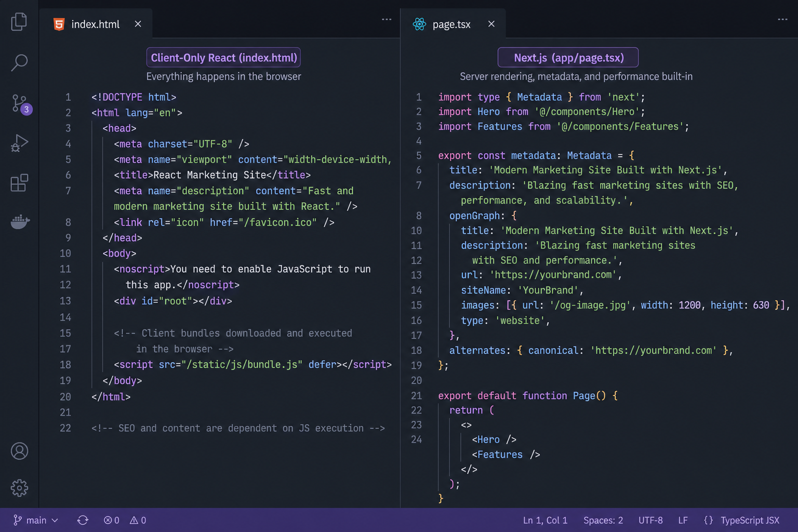Click 'export const metadata' line
798x532 pixels.
tap(536, 155)
